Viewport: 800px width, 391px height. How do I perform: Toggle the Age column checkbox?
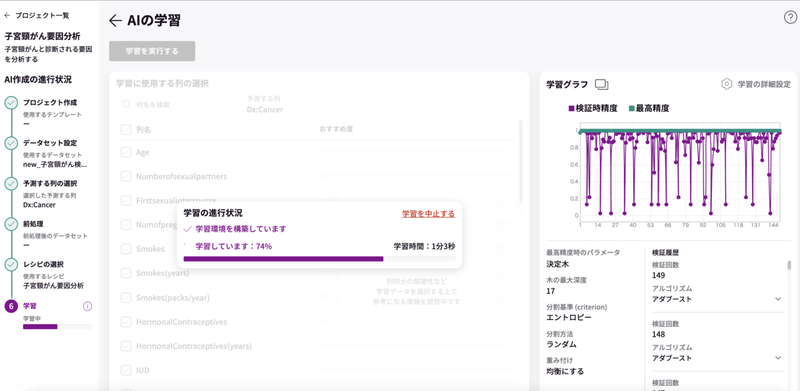(x=126, y=152)
